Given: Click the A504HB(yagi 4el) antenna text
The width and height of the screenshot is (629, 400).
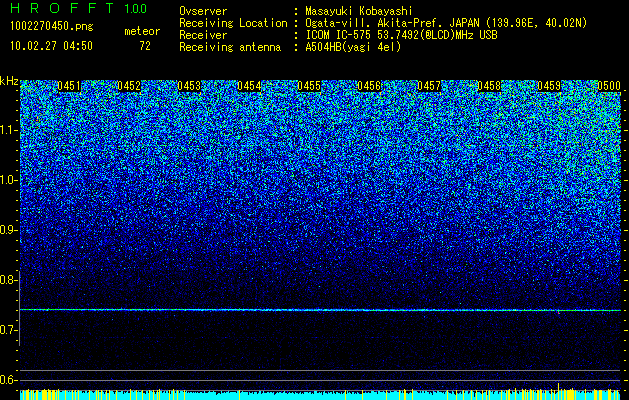Looking at the screenshot, I should coord(353,47).
